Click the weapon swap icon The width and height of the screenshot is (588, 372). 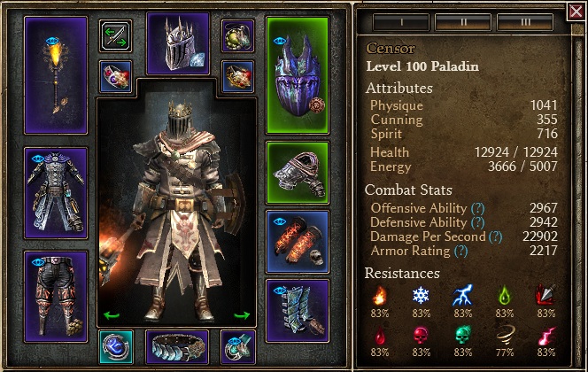pos(115,36)
